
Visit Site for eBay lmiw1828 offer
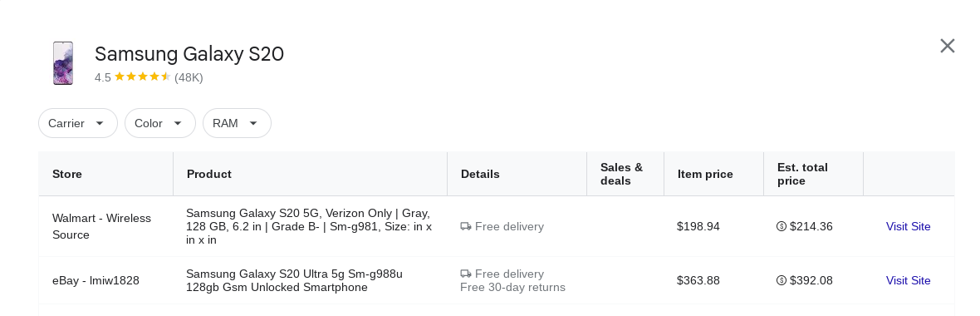pyautogui.click(x=908, y=280)
